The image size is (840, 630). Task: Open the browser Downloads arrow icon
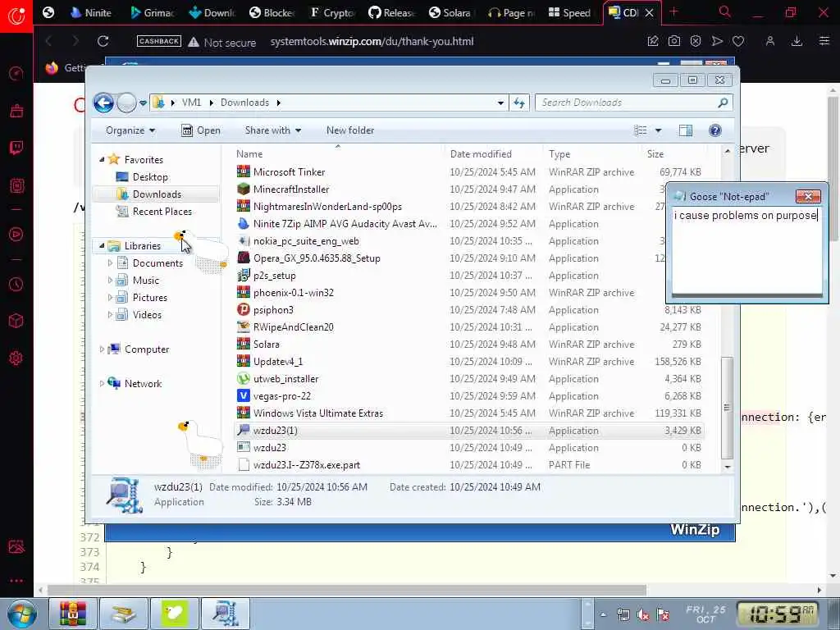click(x=797, y=41)
